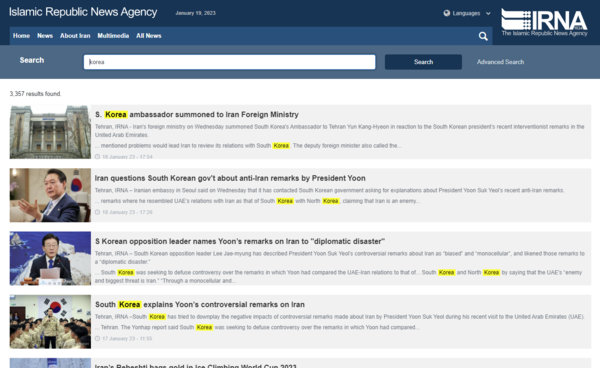Image resolution: width=600 pixels, height=368 pixels.
Task: Open headline Iran questions South Korean gov't
Action: point(230,178)
